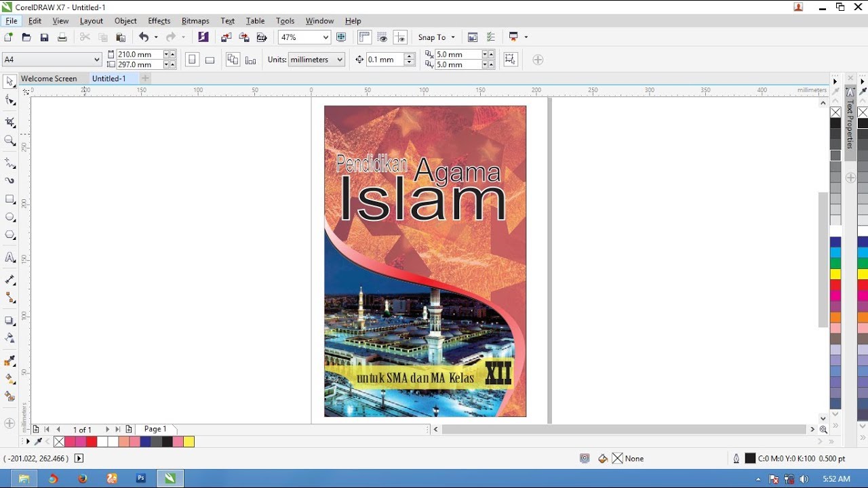Set page orientation to Landscape
This screenshot has width=868, height=488.
coord(210,60)
